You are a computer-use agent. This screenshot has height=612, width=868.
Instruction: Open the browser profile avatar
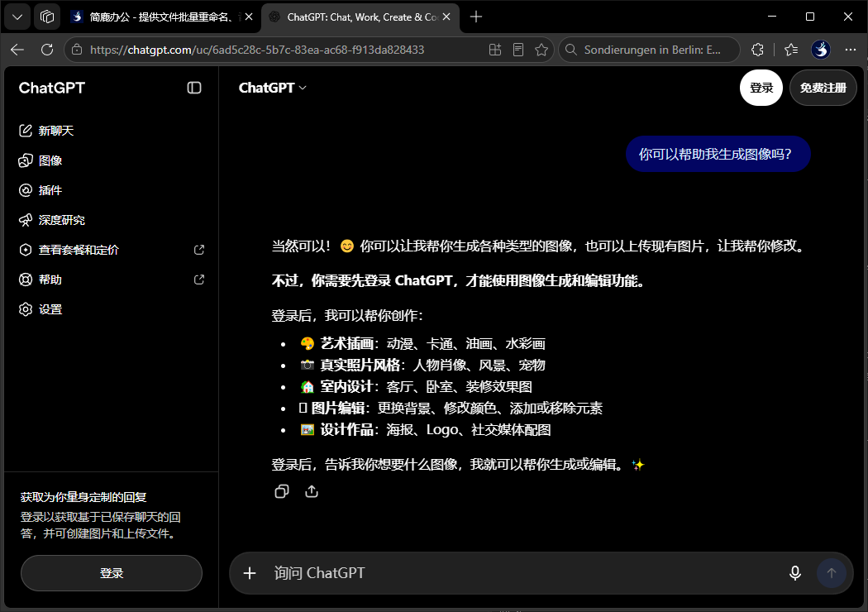click(x=820, y=50)
